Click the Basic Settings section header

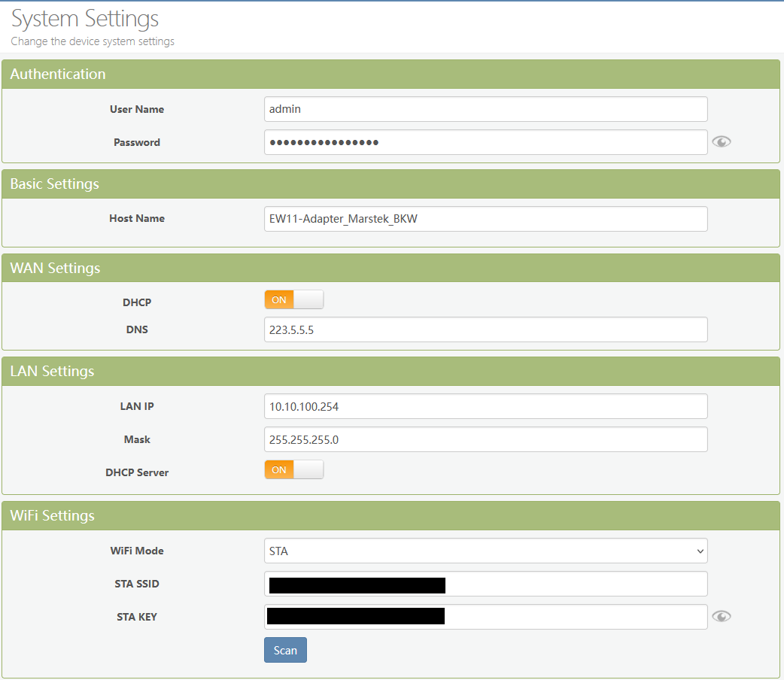391,184
